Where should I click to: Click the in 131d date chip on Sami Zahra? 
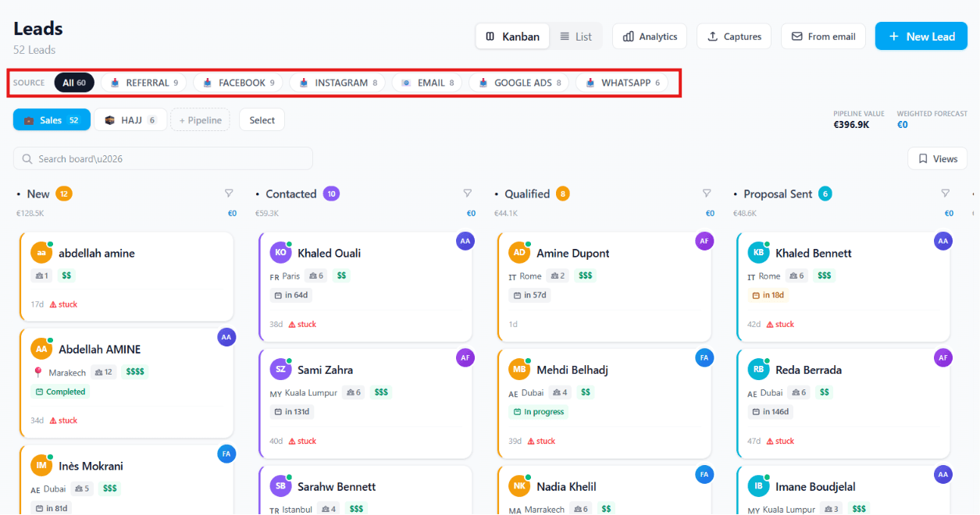(292, 412)
